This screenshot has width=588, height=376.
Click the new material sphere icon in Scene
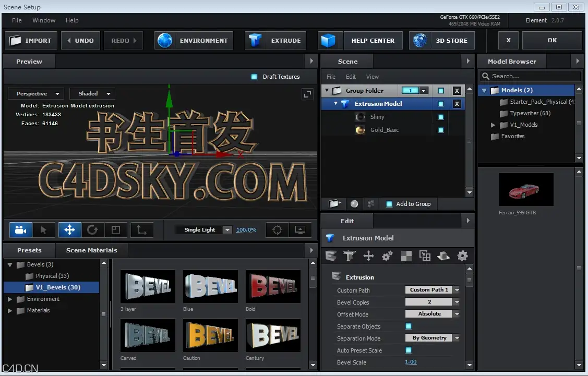tap(354, 203)
